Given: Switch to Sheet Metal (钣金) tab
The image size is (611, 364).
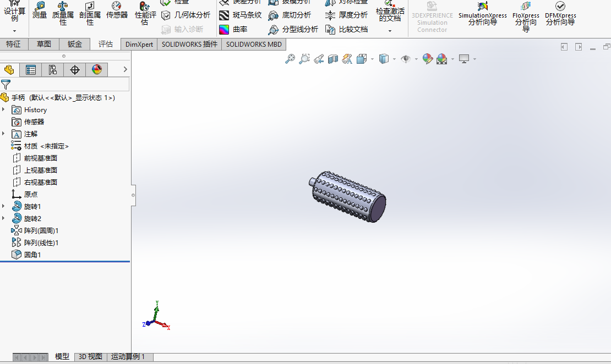Looking at the screenshot, I should [74, 44].
